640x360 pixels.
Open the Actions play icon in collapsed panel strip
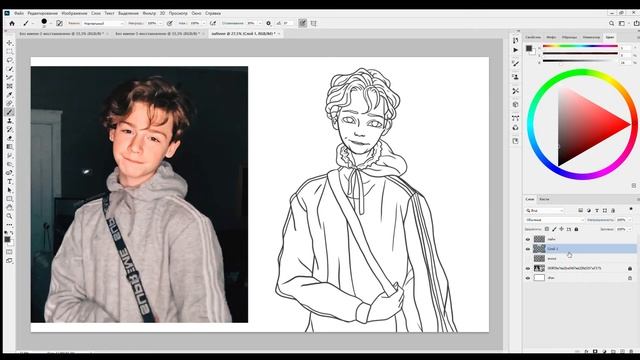pos(516,50)
